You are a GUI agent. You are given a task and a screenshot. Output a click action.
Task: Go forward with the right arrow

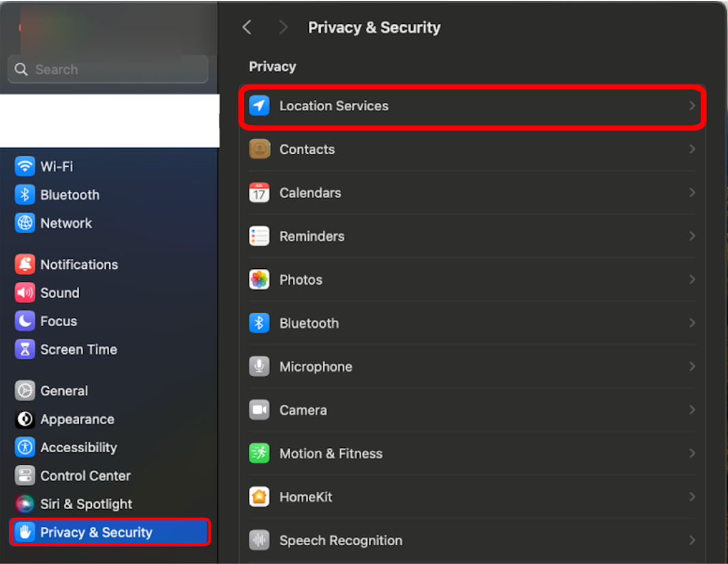click(x=283, y=27)
